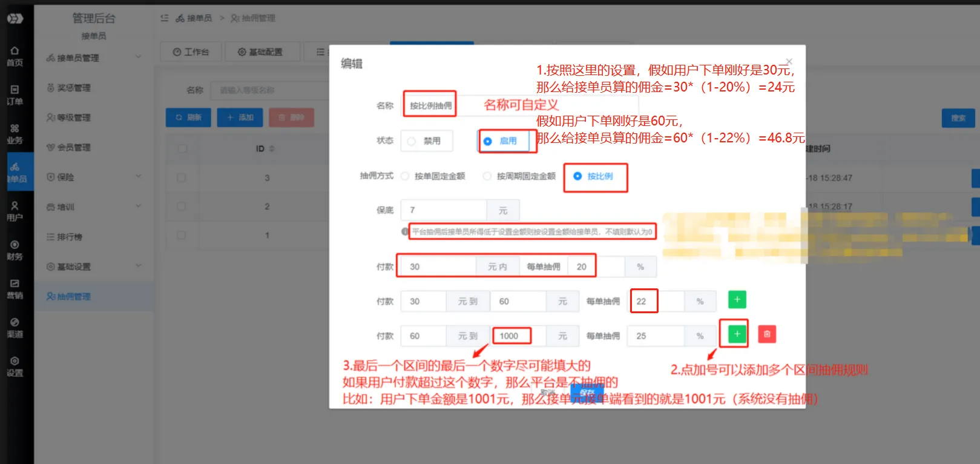Click the blue 添加 button
The image size is (980, 464).
pyautogui.click(x=240, y=118)
